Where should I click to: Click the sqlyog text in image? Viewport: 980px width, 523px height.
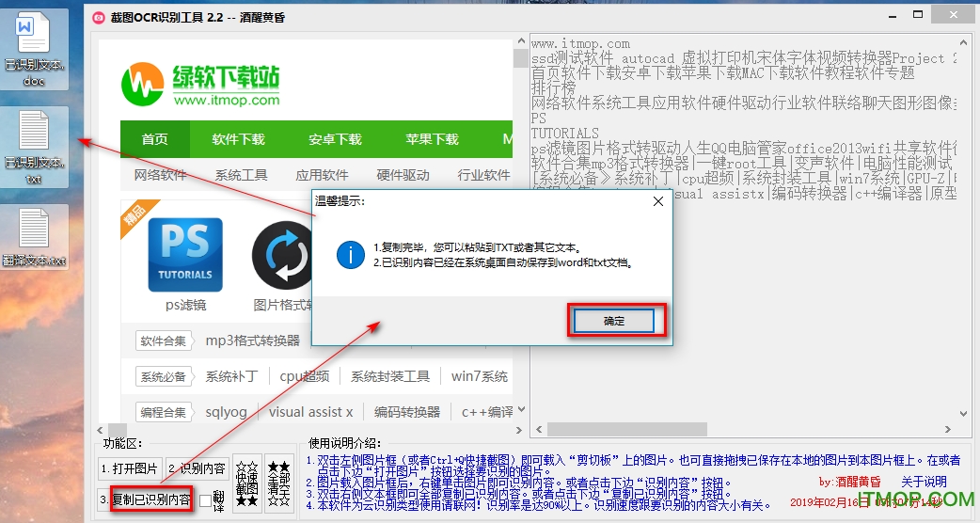[227, 412]
